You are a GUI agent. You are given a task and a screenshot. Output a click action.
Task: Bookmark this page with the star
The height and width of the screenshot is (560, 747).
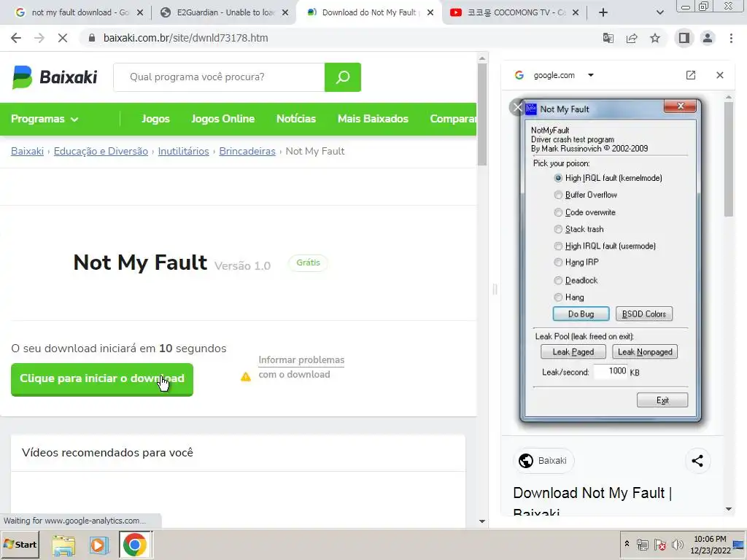pos(655,38)
